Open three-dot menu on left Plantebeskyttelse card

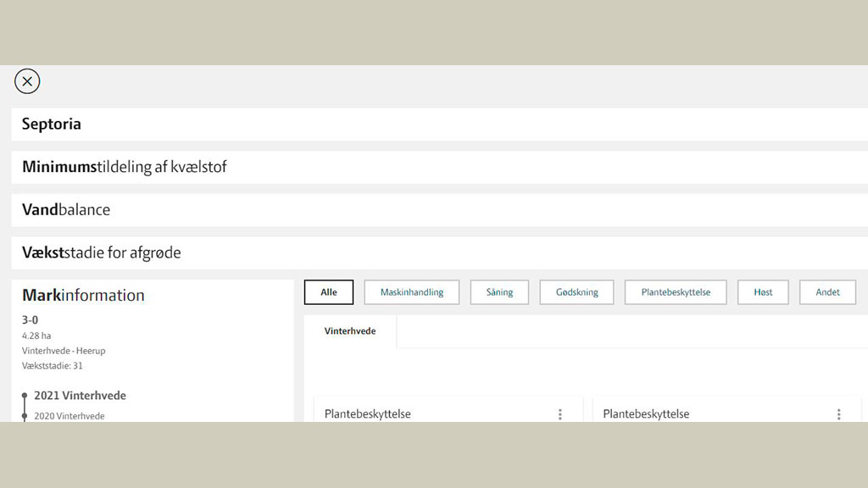pyautogui.click(x=560, y=414)
